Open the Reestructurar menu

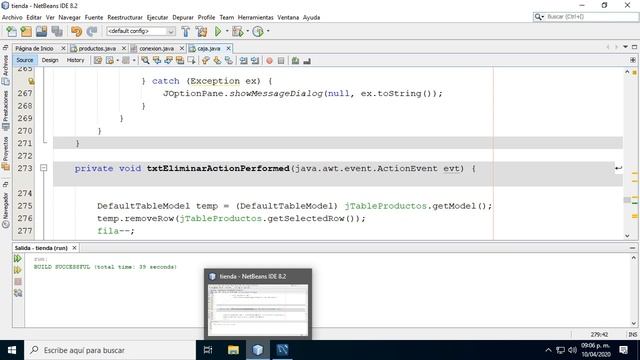click(x=125, y=17)
